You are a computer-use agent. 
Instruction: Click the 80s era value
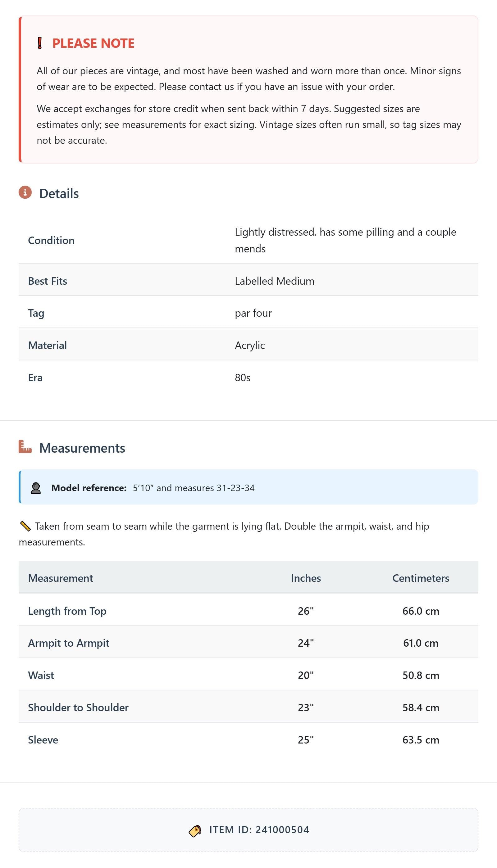tap(243, 377)
